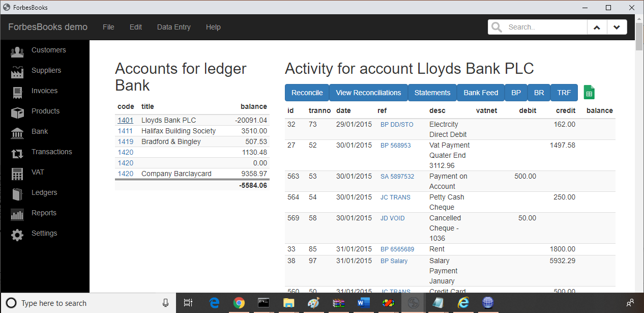Select the Rent description cell
This screenshot has height=313, width=644.
437,249
